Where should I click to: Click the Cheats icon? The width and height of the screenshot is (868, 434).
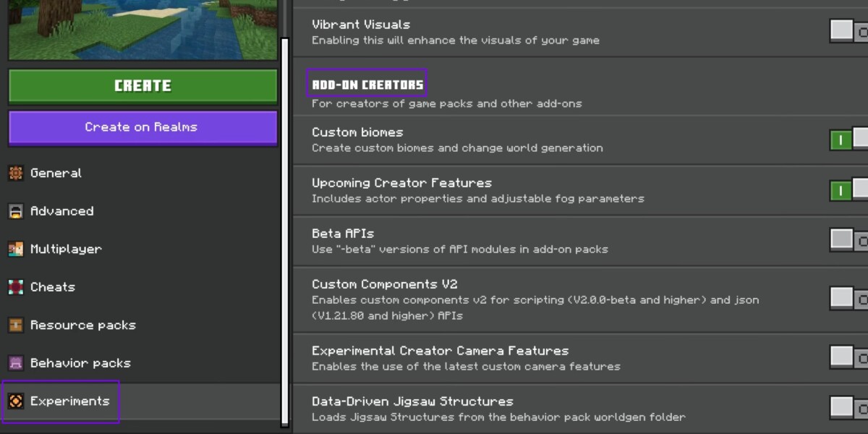click(17, 286)
